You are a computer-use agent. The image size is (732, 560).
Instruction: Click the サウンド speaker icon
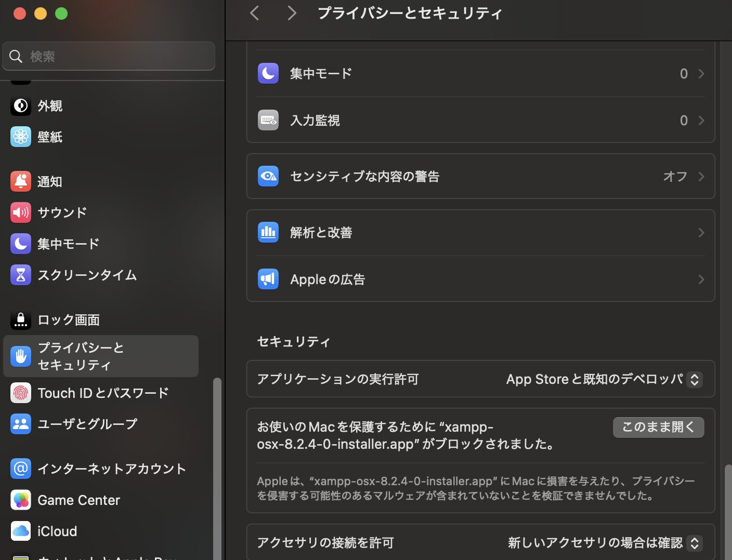21,212
